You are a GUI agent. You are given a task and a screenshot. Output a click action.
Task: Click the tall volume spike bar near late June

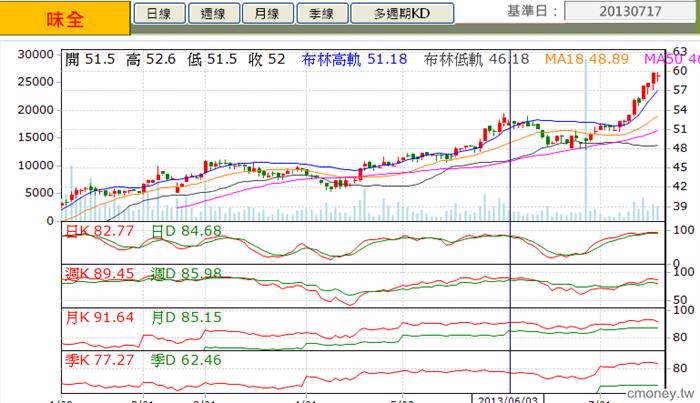point(586,140)
